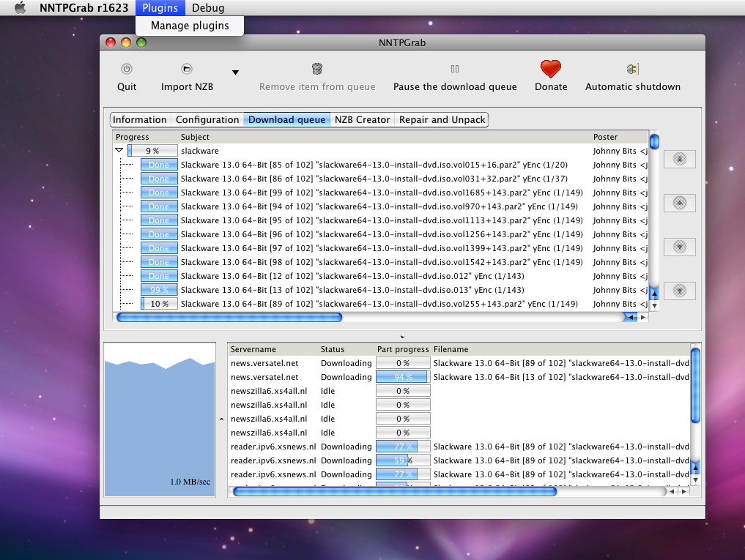Sort queue by Subject column header
The image size is (745, 560).
196,137
